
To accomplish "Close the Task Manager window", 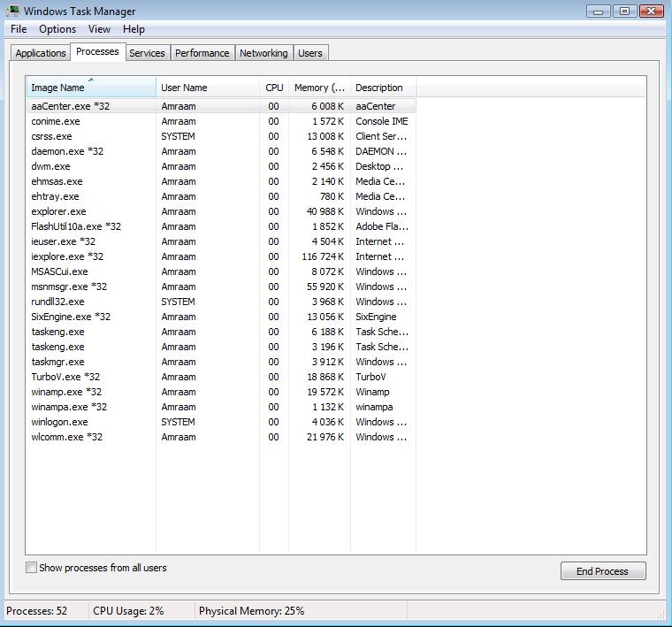I will tap(652, 11).
